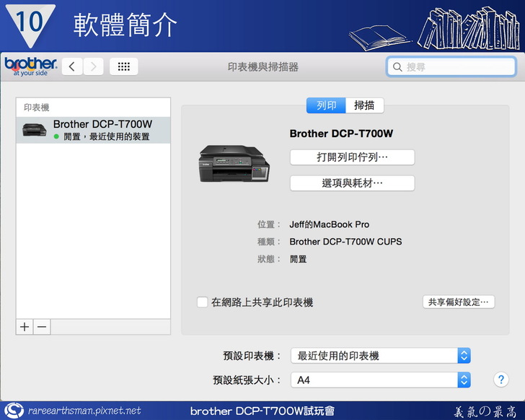Screen dimensions: 525x420
Task: Expand the 預設印表機 dropdown
Action: 464,356
